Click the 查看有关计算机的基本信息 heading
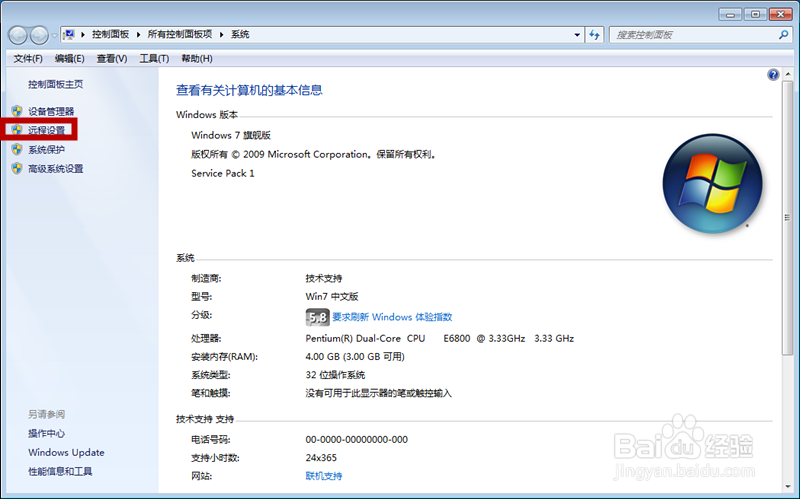The width and height of the screenshot is (800, 499). pos(249,90)
